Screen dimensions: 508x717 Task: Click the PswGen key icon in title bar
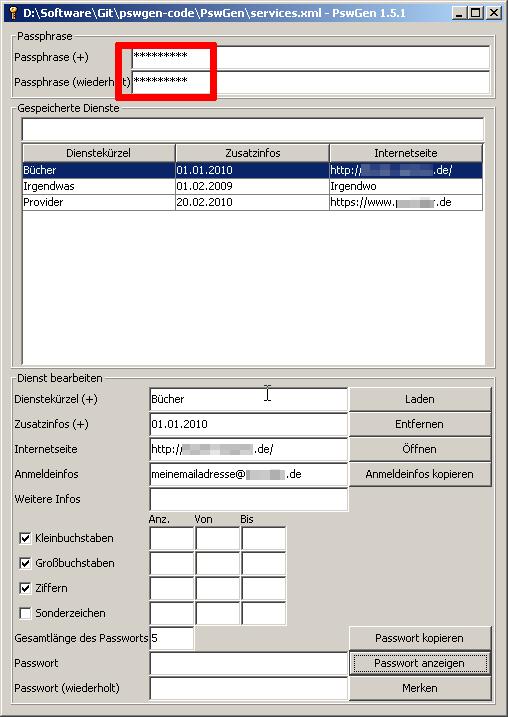13,12
